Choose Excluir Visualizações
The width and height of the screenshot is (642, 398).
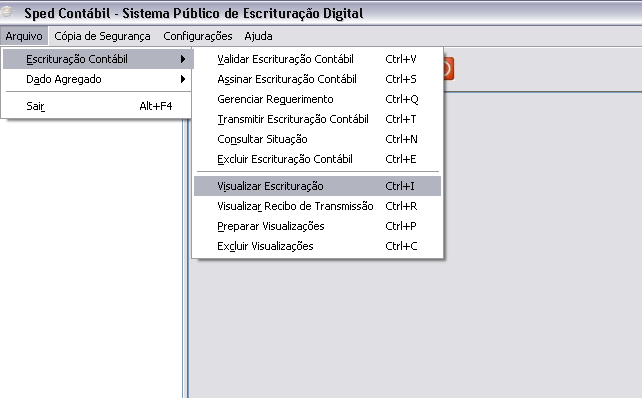point(317,246)
